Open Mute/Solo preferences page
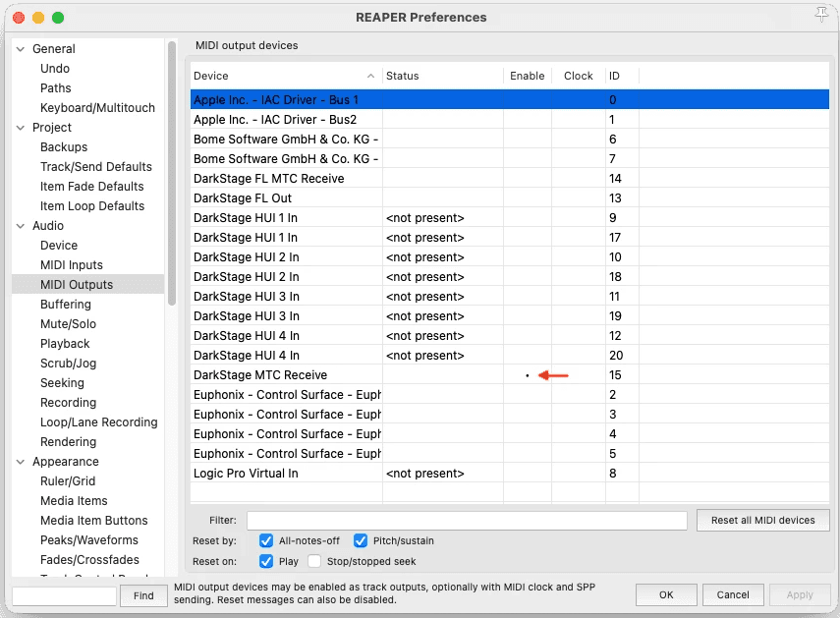 pos(68,324)
